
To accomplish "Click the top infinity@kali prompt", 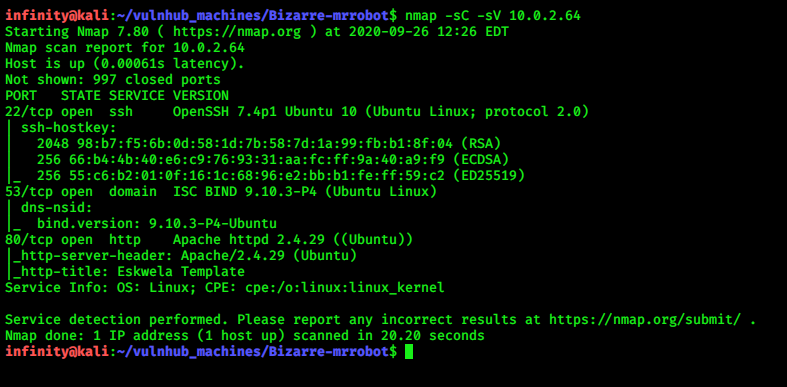I will point(56,16).
